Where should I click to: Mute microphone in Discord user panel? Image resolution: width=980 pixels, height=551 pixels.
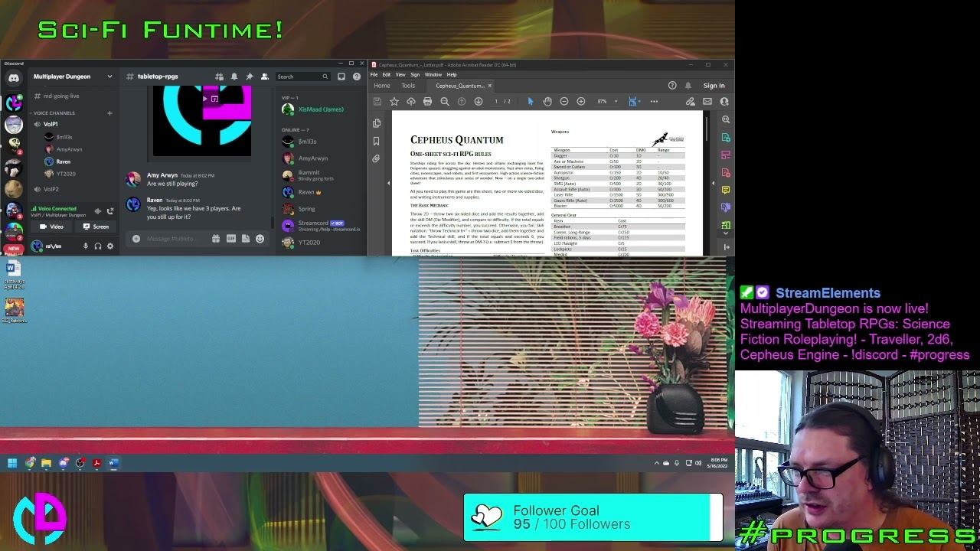[85, 246]
